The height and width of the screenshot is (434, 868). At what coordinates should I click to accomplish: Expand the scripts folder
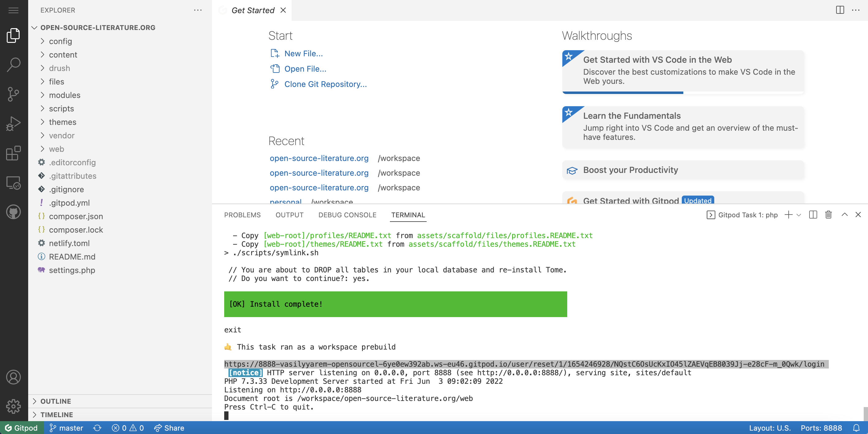click(x=120, y=108)
